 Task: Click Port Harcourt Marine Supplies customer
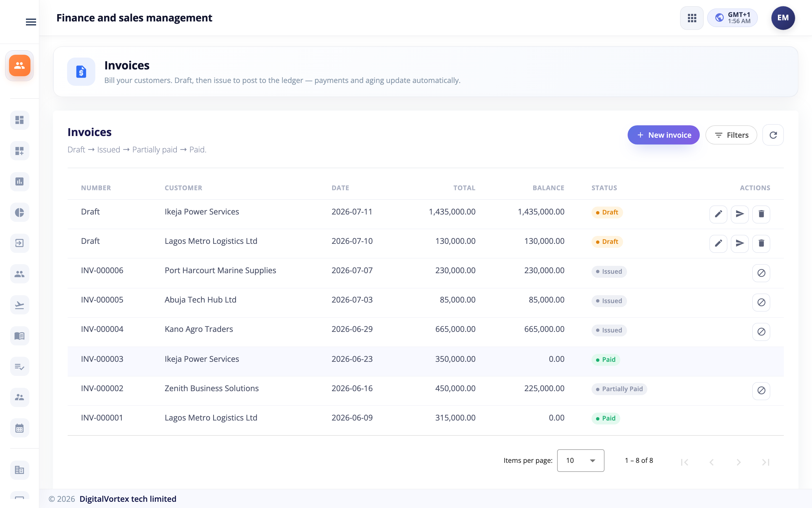(x=220, y=270)
